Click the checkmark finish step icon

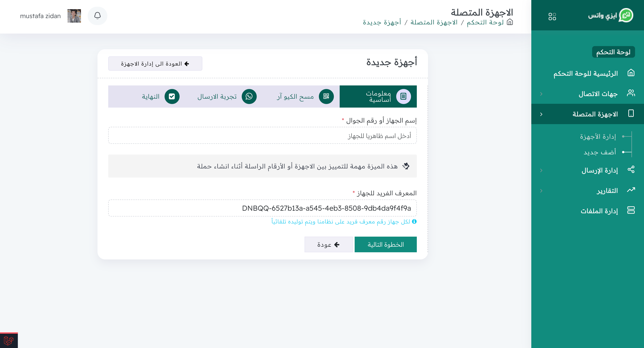pos(172,96)
